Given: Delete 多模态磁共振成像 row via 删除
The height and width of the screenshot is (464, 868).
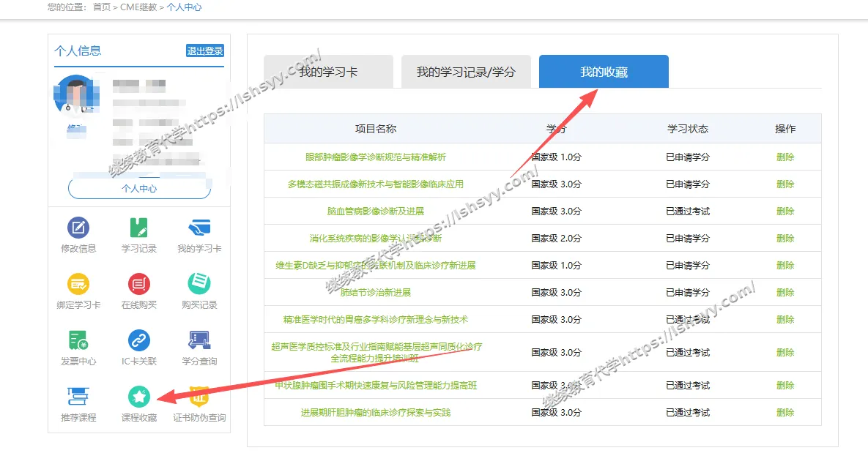Looking at the screenshot, I should click(x=785, y=184).
